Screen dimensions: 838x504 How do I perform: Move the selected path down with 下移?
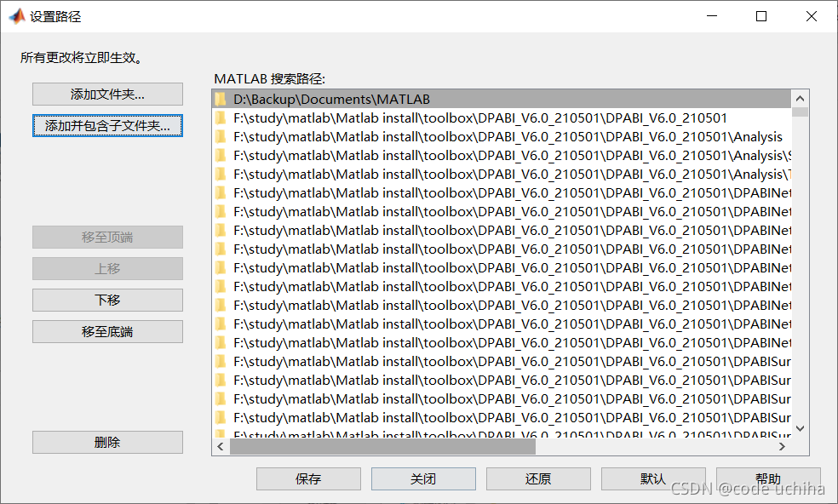pos(107,300)
